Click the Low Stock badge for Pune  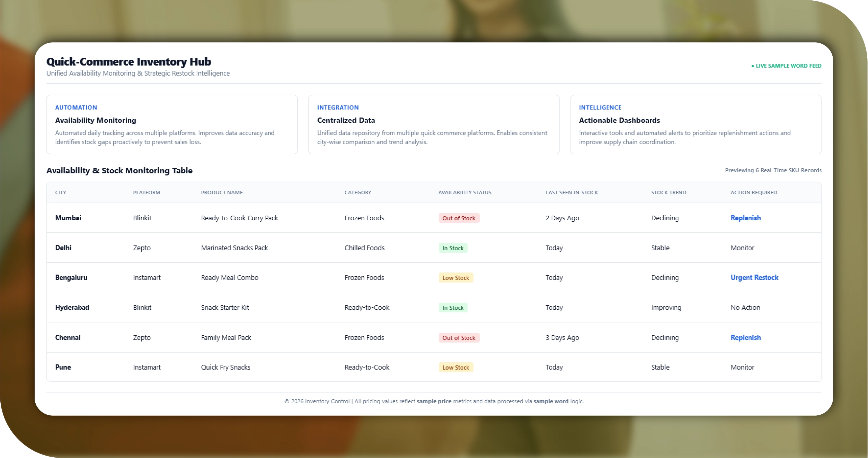pyautogui.click(x=455, y=368)
